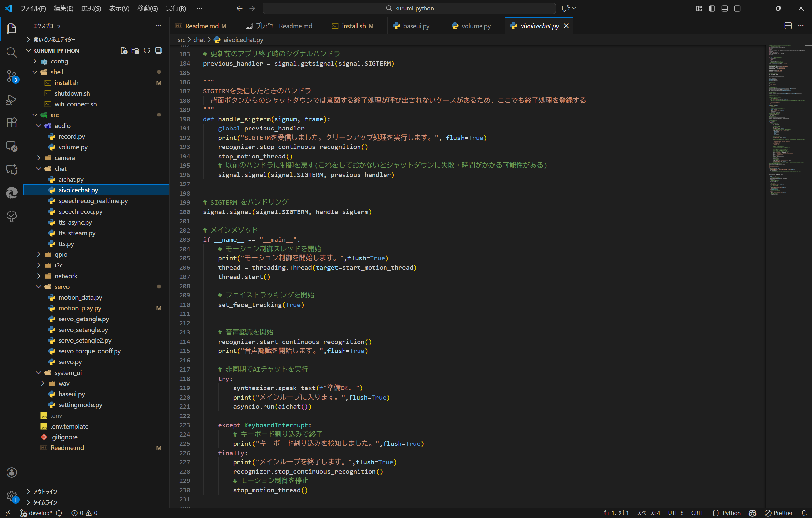Image resolution: width=812 pixels, height=518 pixels.
Task: Toggle the primary side bar layout button
Action: pos(712,8)
